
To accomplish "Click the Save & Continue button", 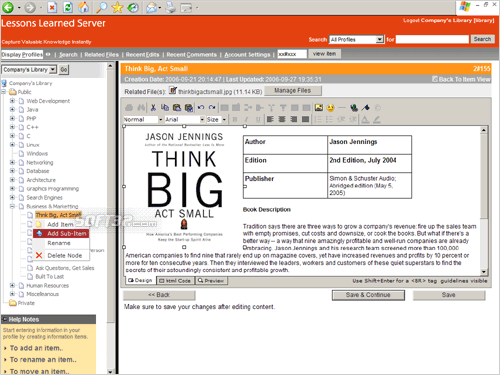I will pos(368,295).
